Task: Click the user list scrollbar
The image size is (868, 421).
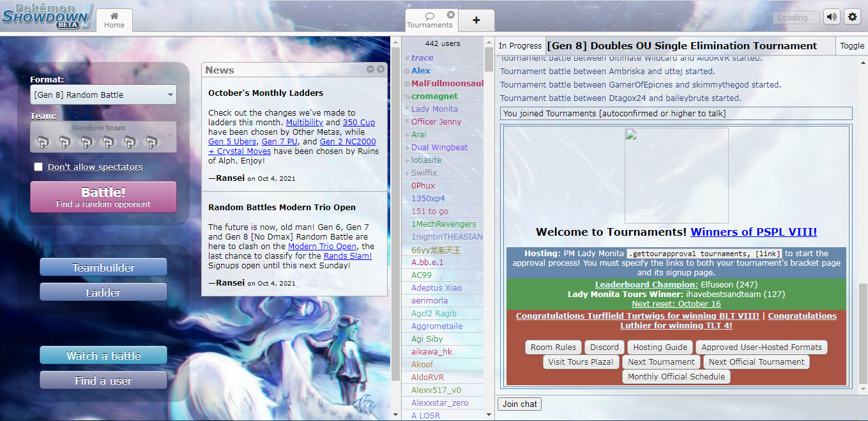Action: (x=489, y=59)
